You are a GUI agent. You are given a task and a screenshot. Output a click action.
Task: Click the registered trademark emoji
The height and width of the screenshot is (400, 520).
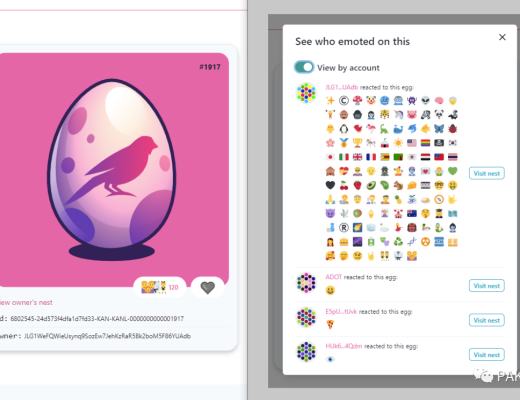click(344, 228)
